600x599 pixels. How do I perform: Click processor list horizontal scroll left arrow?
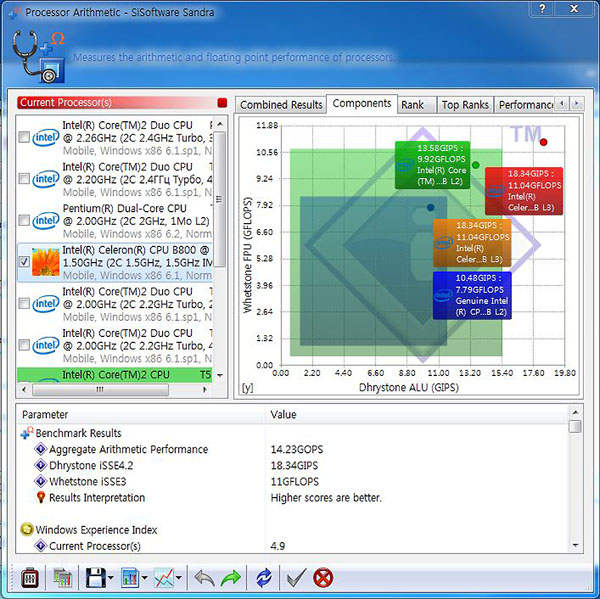pyautogui.click(x=24, y=390)
